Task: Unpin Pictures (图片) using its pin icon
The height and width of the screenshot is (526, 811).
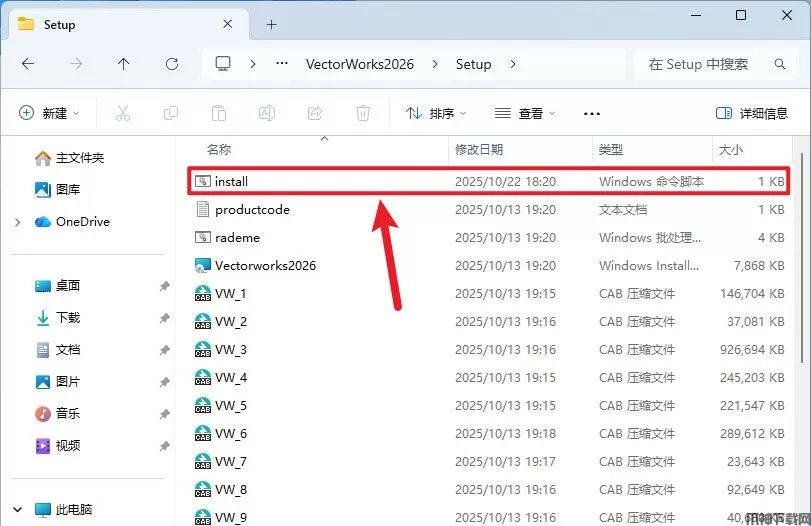Action: pyautogui.click(x=164, y=382)
